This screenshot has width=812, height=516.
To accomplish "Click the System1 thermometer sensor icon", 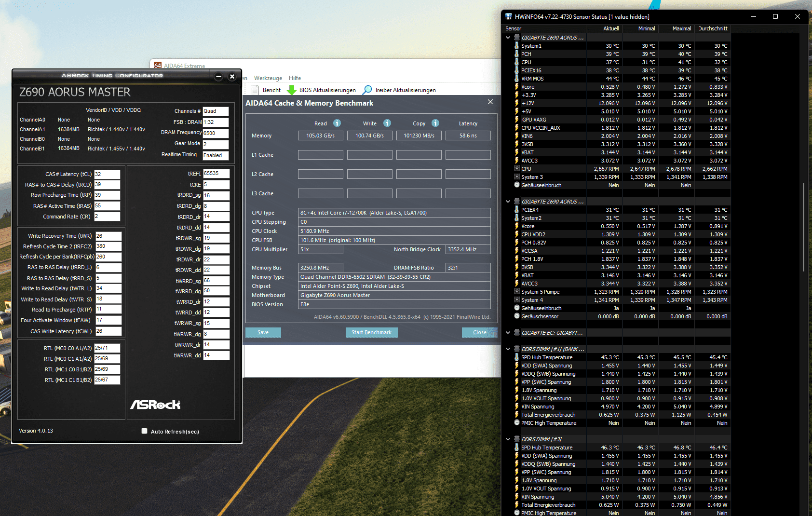I will click(517, 46).
